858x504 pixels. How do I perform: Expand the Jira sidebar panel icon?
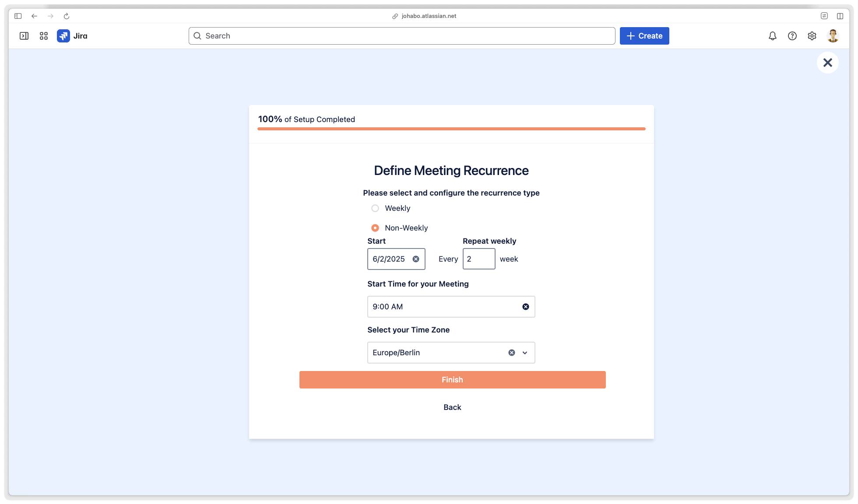coord(24,36)
